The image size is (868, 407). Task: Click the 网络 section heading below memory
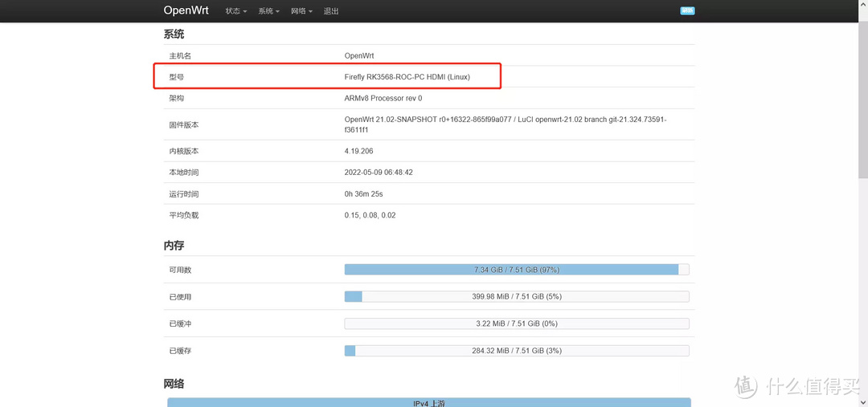point(174,384)
